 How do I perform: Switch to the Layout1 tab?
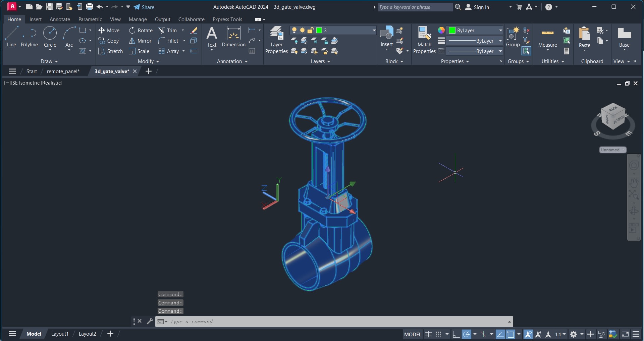click(x=60, y=333)
